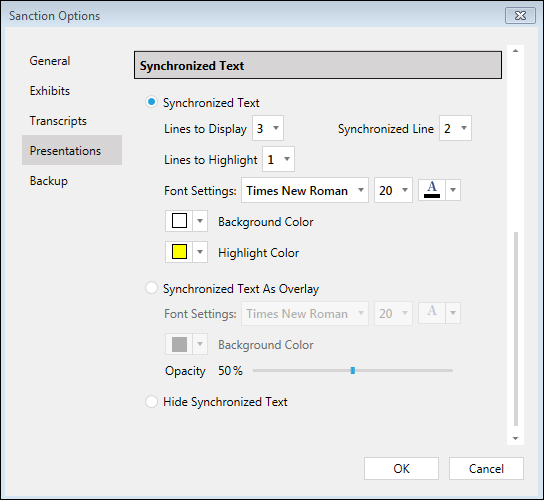
Task: Open the Lines to Display dropdown
Action: tap(268, 128)
